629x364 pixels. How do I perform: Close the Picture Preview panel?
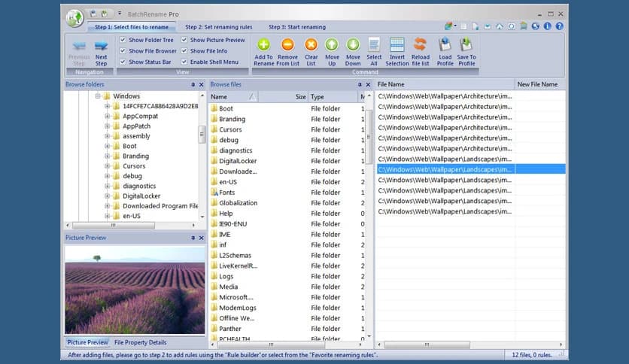click(202, 238)
